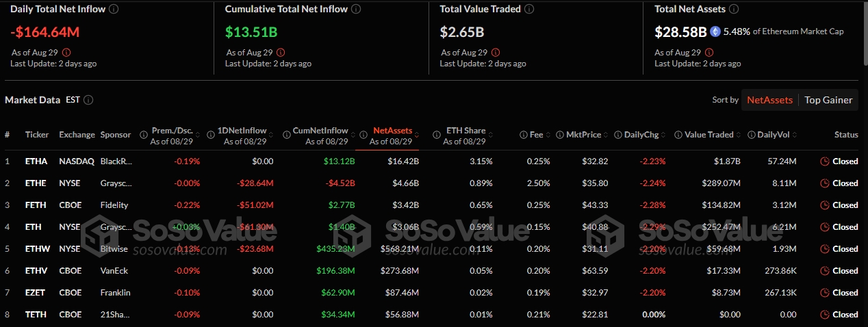Sort table by DailyChg arrows
This screenshot has width=868, height=327.
pos(663,135)
